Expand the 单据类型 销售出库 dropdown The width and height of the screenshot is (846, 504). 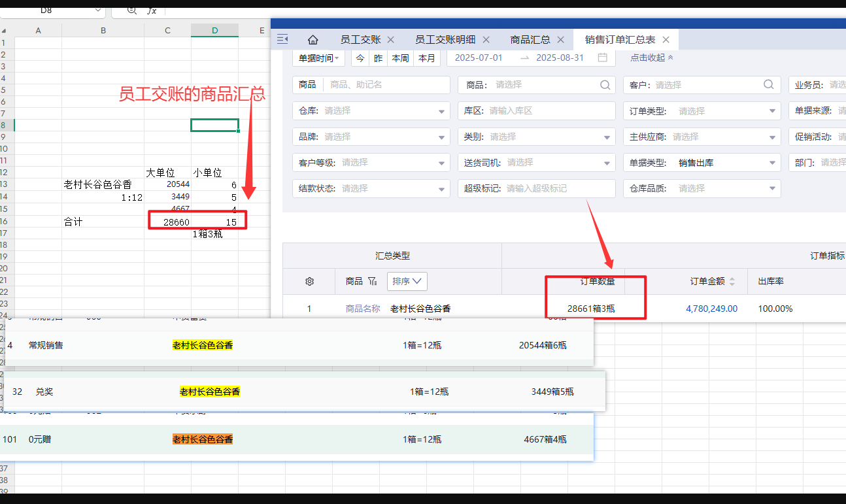772,163
